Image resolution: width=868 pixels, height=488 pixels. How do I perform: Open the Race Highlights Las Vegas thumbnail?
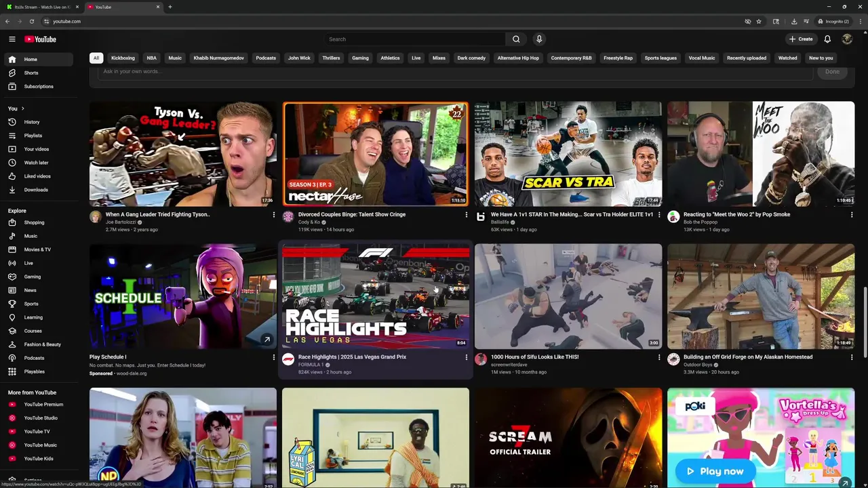(376, 296)
